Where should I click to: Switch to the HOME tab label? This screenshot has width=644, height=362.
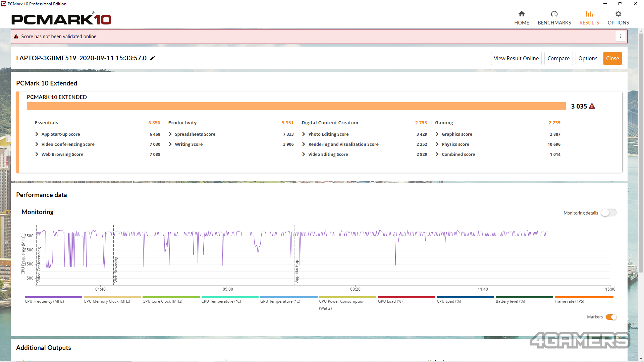(522, 22)
